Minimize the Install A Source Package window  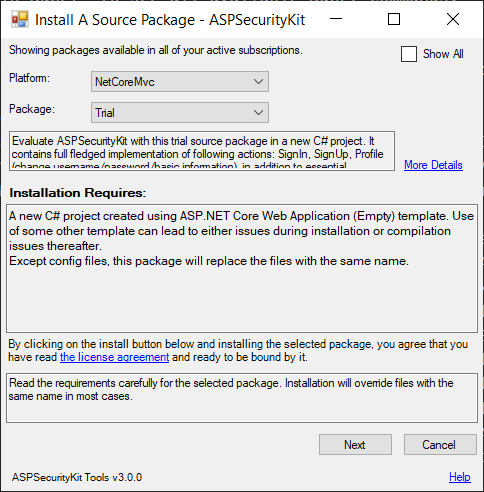point(336,19)
